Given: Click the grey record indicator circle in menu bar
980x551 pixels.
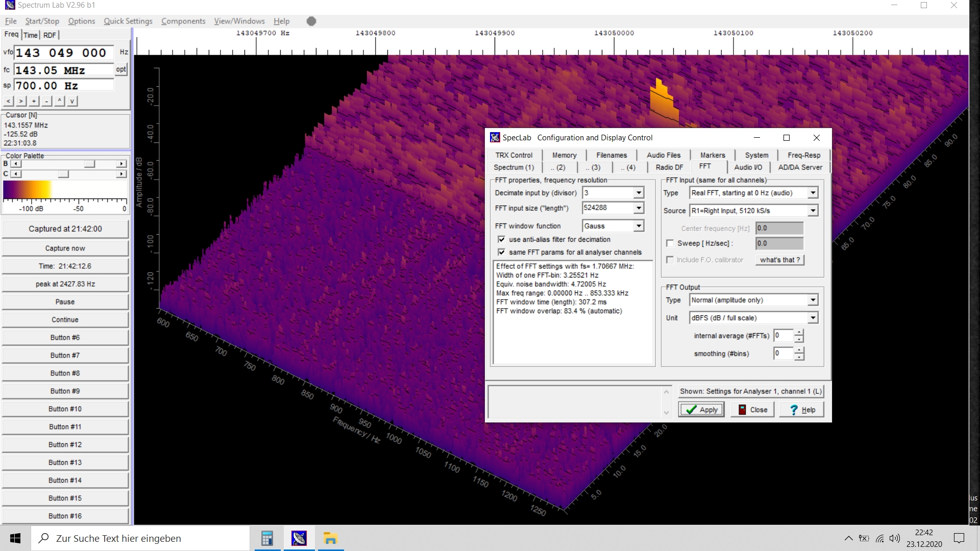Looking at the screenshot, I should point(311,21).
